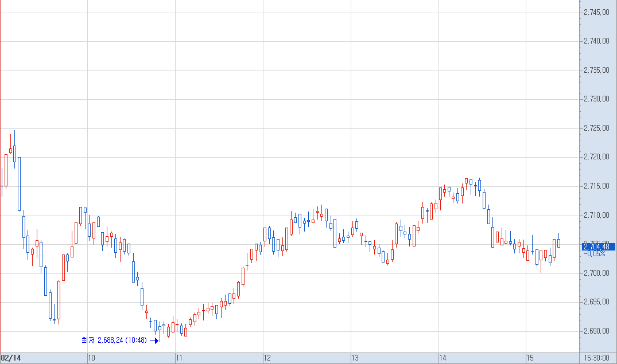Click the 2,720.00 price axis label

point(596,156)
